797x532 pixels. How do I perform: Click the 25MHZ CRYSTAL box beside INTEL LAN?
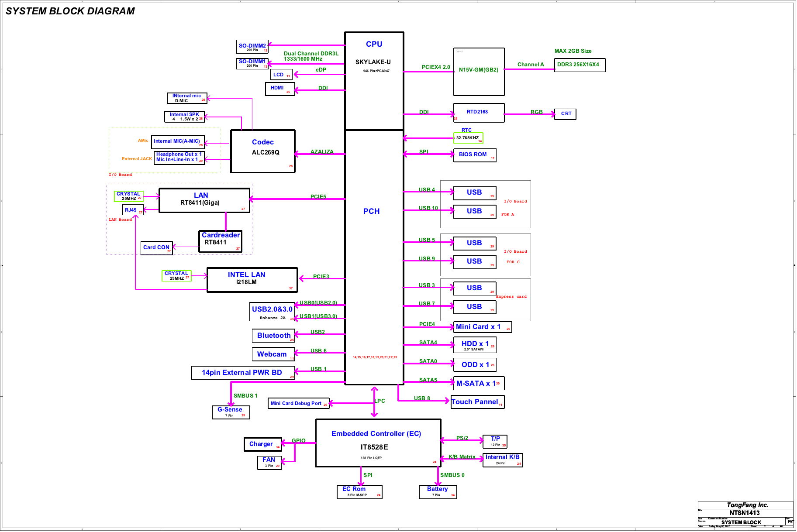(176, 276)
